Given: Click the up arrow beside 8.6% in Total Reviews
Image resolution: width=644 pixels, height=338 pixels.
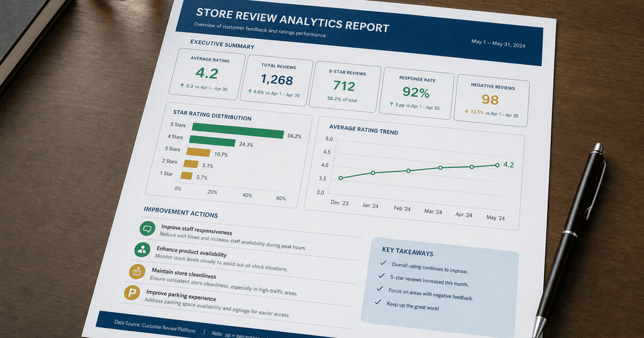Looking at the screenshot, I should tap(249, 92).
